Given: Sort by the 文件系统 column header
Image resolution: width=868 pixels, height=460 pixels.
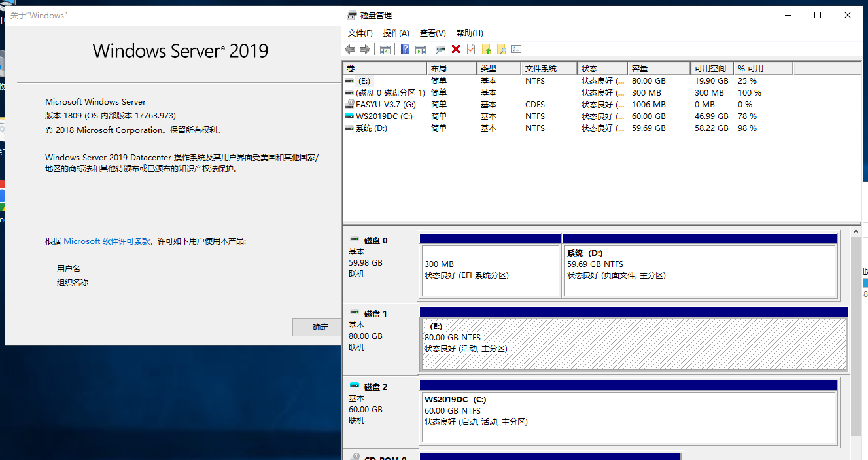Looking at the screenshot, I should [549, 68].
